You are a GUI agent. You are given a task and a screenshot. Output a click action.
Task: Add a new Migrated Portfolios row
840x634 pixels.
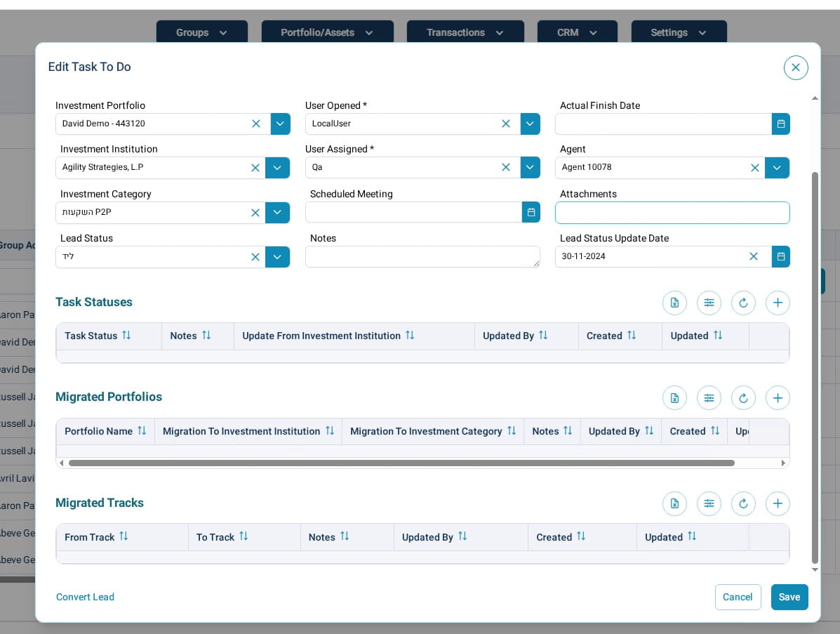[778, 398]
